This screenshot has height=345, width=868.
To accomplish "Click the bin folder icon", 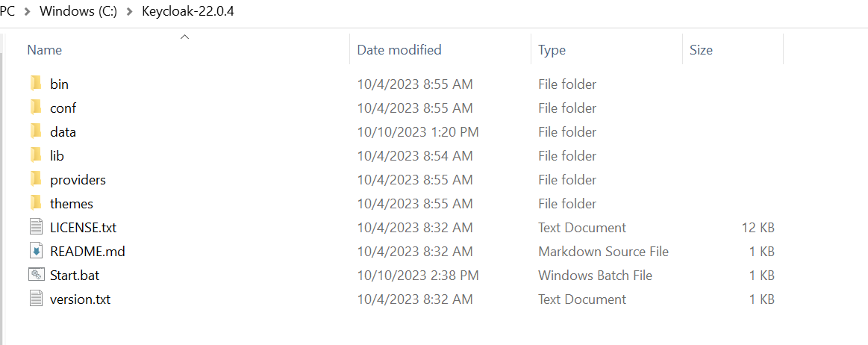I will coord(36,84).
